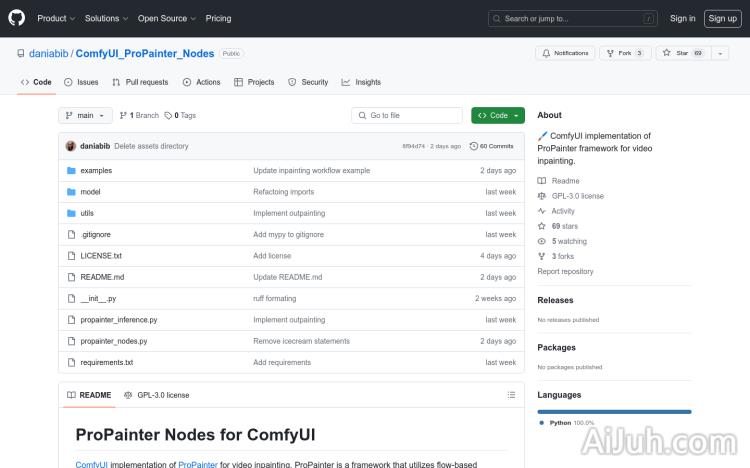Open GPL-3.0 license link in About
Viewport: 750px width, 468px height.
(571, 196)
